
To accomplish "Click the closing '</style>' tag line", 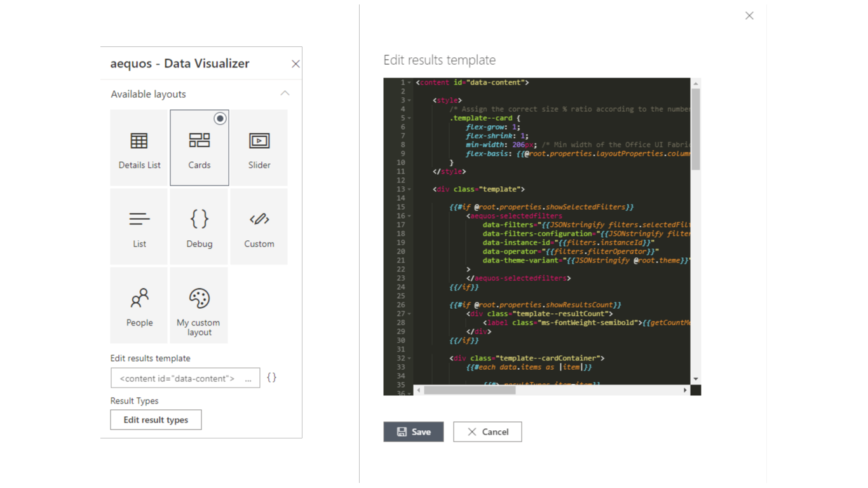I will (x=449, y=172).
